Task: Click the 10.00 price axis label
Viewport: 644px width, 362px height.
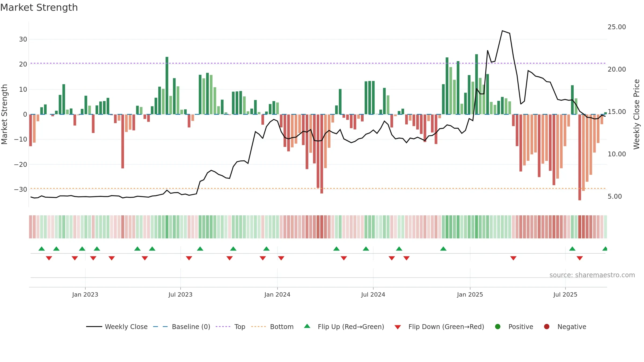Action: (x=617, y=154)
